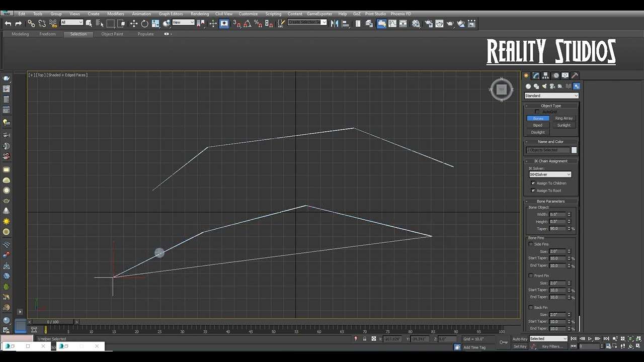The height and width of the screenshot is (362, 644).
Task: Enable the Front Fin checkbox
Action: tap(531, 276)
